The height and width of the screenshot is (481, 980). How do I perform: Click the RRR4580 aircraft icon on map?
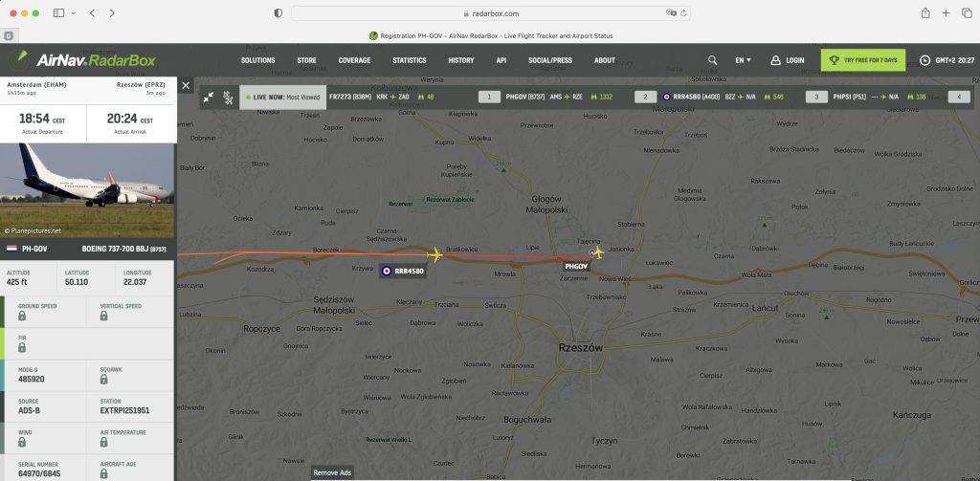pyautogui.click(x=435, y=255)
